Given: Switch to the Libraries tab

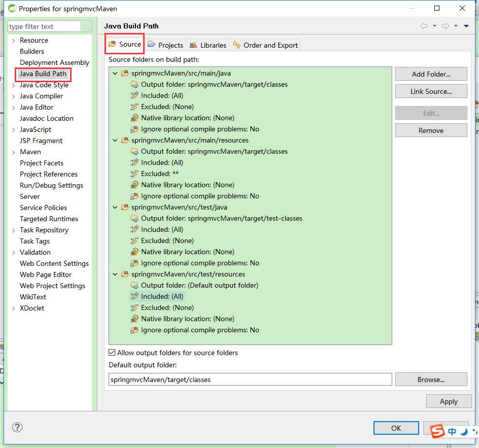Looking at the screenshot, I should point(208,45).
